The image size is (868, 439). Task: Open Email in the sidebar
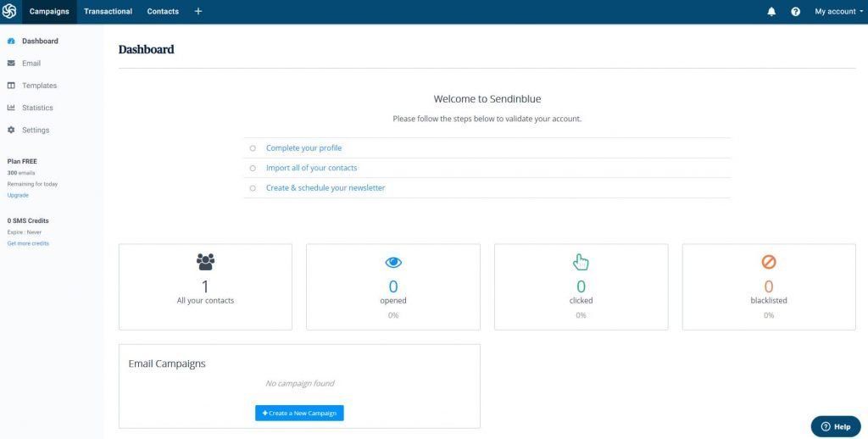(31, 64)
